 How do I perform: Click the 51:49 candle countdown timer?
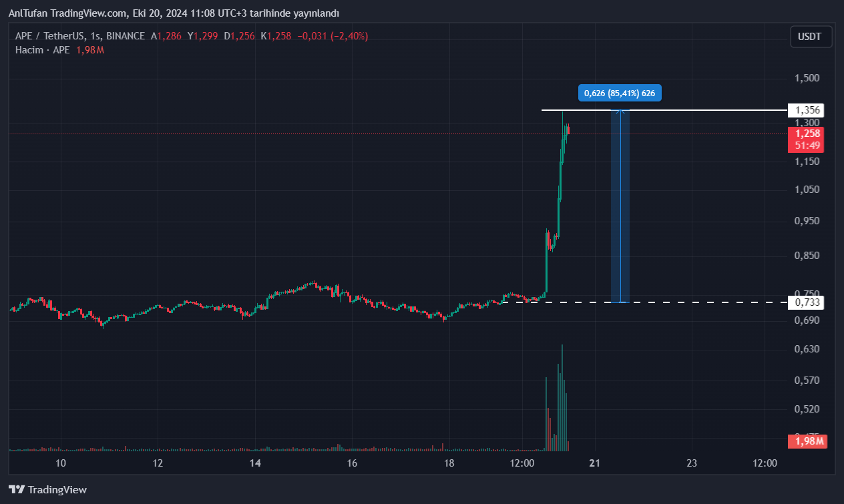click(806, 145)
